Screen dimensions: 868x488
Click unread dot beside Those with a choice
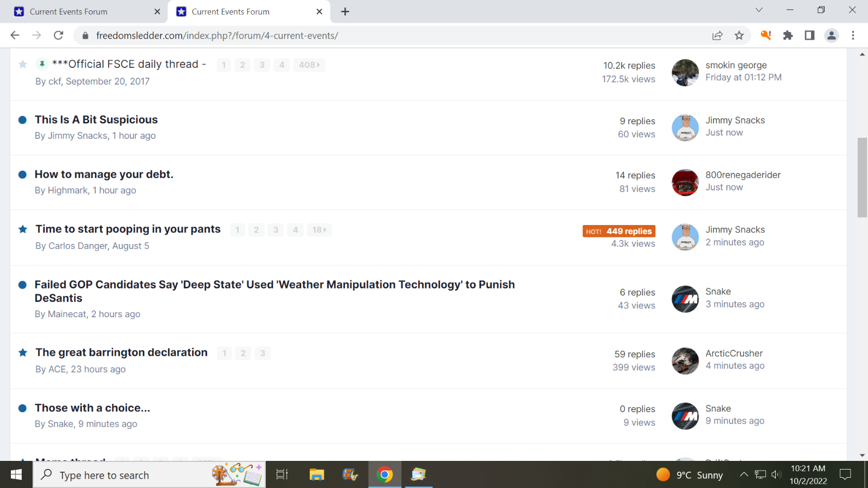tap(22, 408)
